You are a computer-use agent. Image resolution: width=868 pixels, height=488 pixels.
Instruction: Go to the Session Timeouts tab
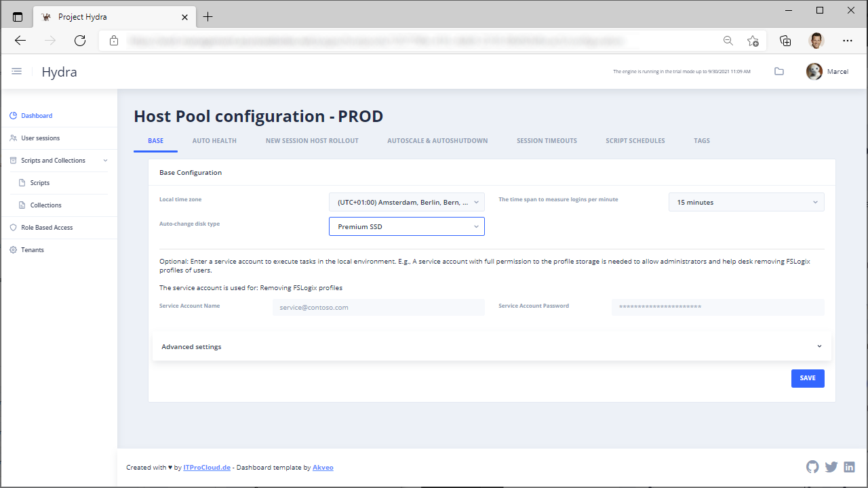(x=547, y=141)
